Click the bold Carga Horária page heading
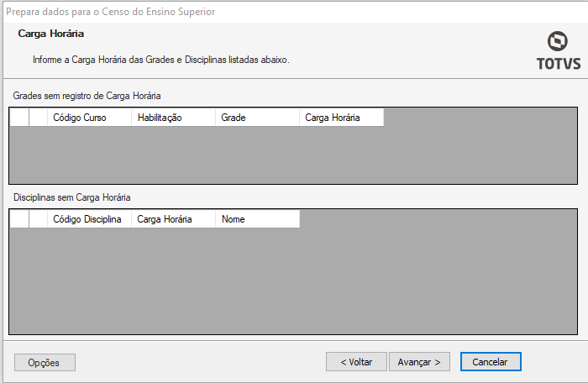 coord(50,34)
